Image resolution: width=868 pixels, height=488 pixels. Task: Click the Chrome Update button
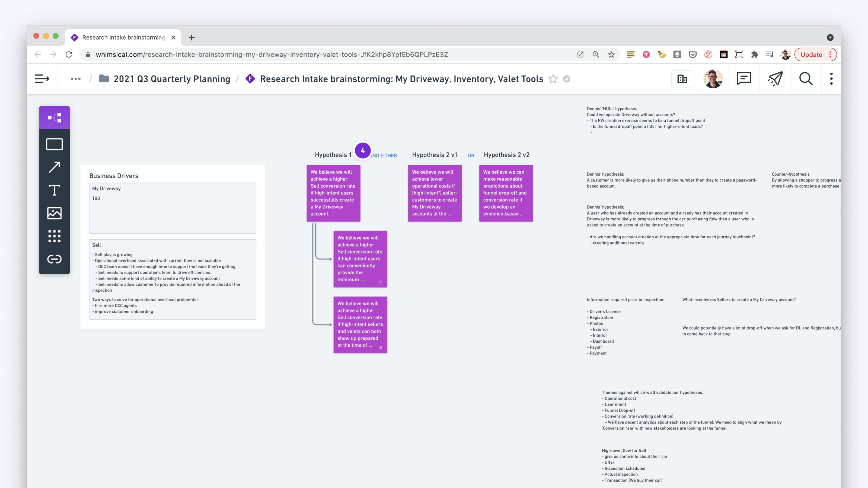pos(811,54)
